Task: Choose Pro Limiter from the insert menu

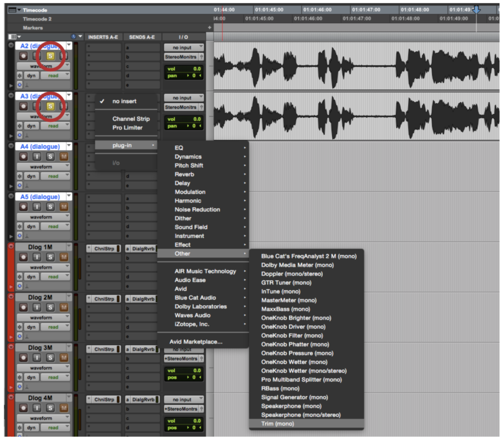Action: [x=126, y=127]
